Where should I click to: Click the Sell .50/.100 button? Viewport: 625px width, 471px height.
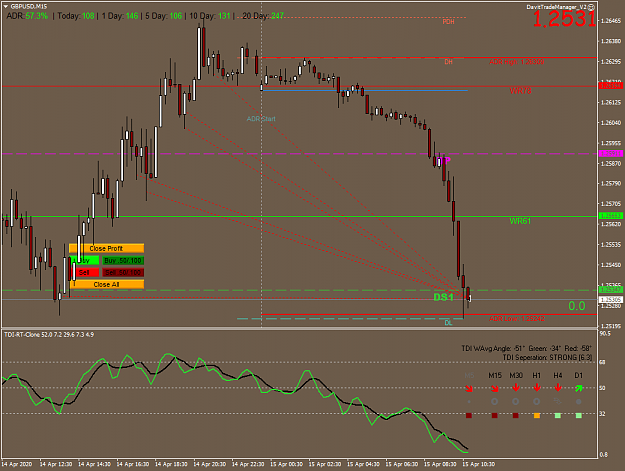123,273
